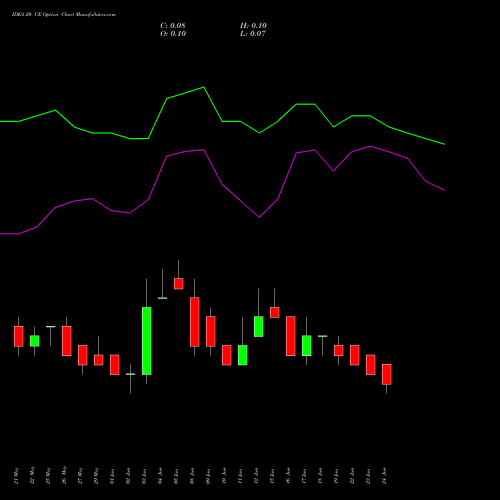Select the red candlestick above 16 Jun
This screenshot has height=500, width=500.
pos(290,336)
